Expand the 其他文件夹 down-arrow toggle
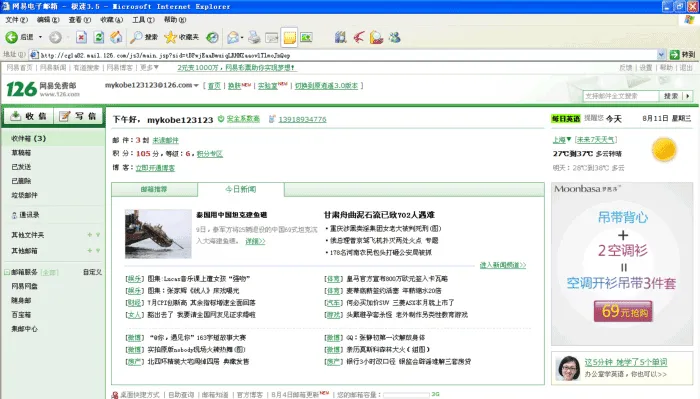The height and width of the screenshot is (399, 700). (x=98, y=235)
